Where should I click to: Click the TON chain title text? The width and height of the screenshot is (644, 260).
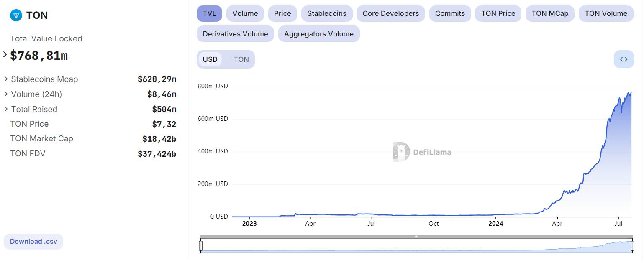[37, 15]
